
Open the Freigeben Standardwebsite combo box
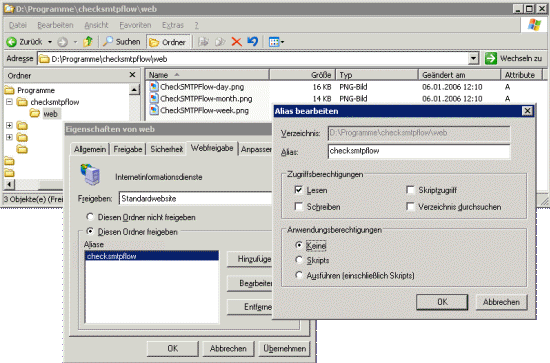(195, 199)
